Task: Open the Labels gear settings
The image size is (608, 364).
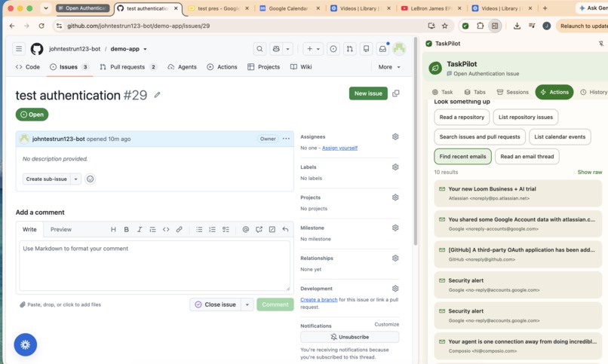Action: pos(395,167)
